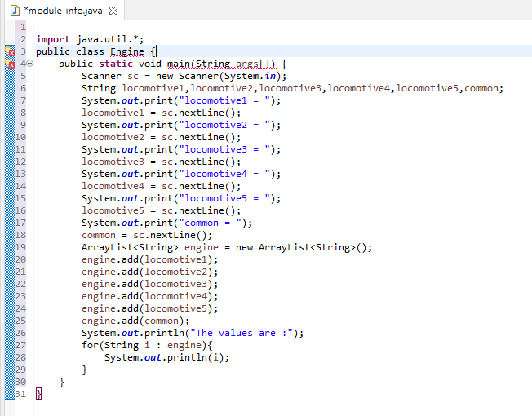Click engine.add(locomotive3) on line 22
532x416 pixels.
click(x=149, y=284)
